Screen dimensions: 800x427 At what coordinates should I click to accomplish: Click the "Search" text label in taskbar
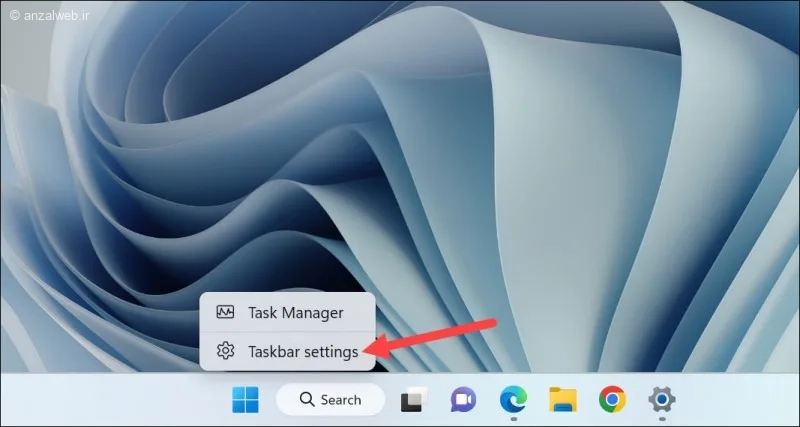click(340, 399)
